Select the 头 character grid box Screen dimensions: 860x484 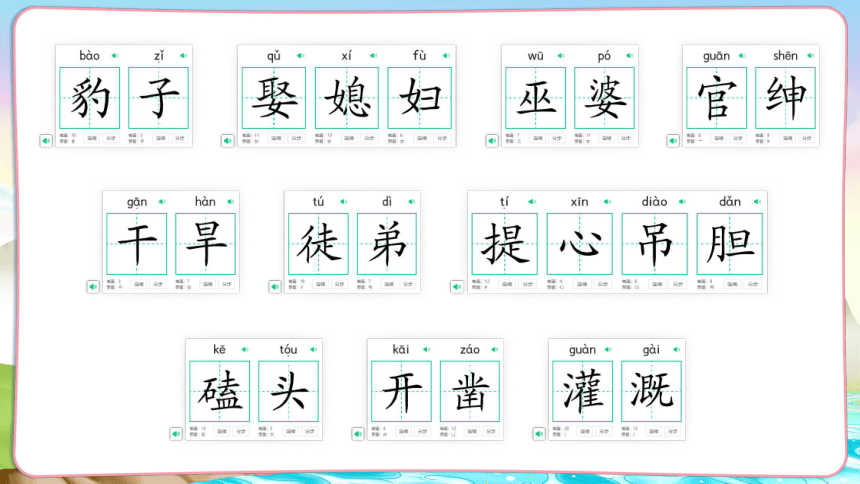click(288, 391)
